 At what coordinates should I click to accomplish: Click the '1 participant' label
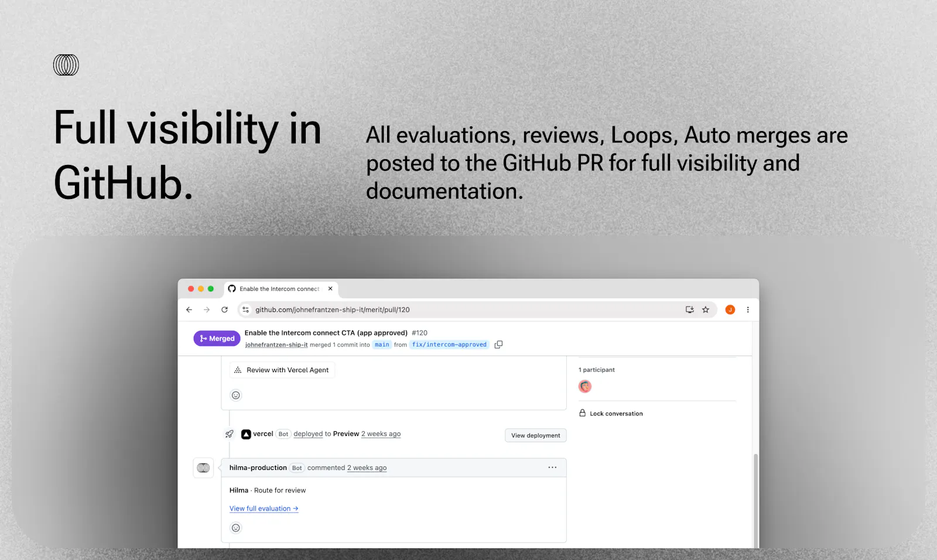click(x=597, y=370)
